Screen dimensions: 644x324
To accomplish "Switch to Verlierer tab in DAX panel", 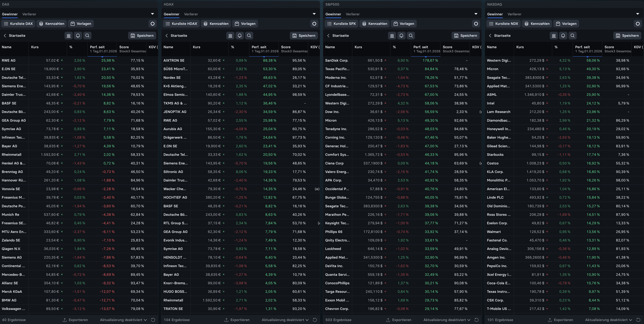I will point(29,14).
